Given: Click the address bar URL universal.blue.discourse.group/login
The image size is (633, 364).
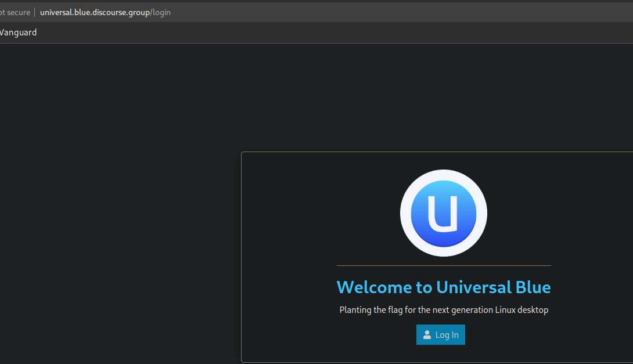Looking at the screenshot, I should 105,13.
